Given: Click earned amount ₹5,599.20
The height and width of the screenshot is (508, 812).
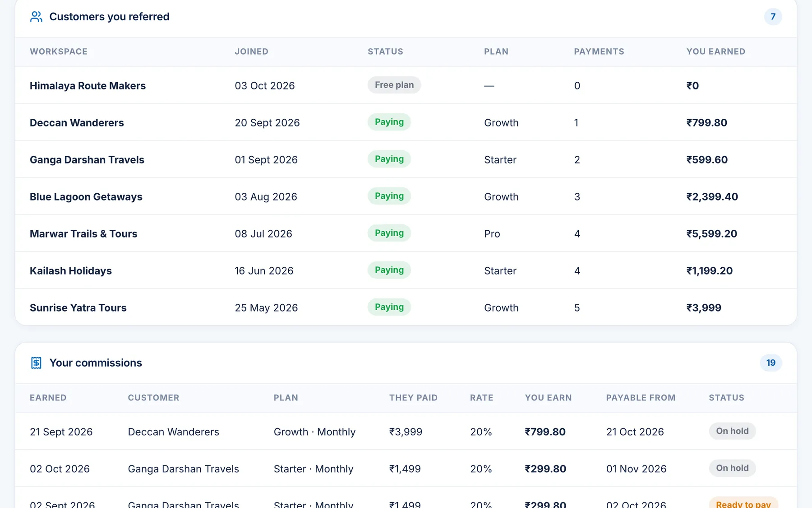Looking at the screenshot, I should click(x=712, y=234).
